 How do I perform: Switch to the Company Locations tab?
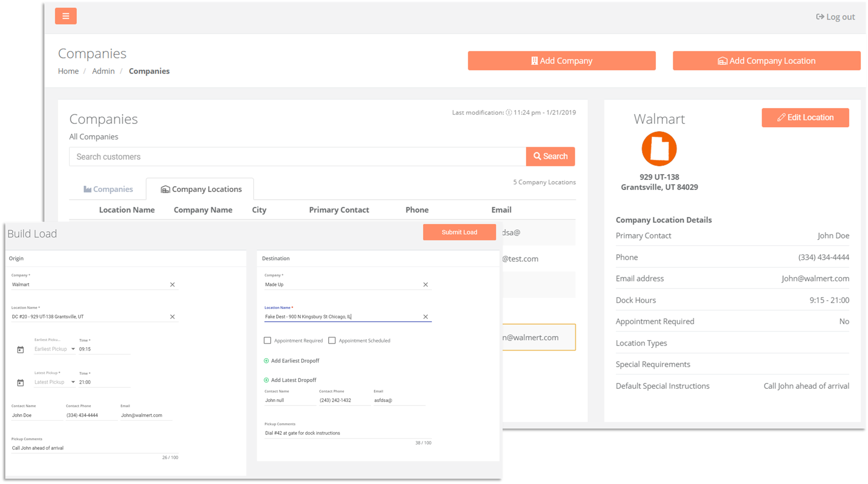[201, 190]
